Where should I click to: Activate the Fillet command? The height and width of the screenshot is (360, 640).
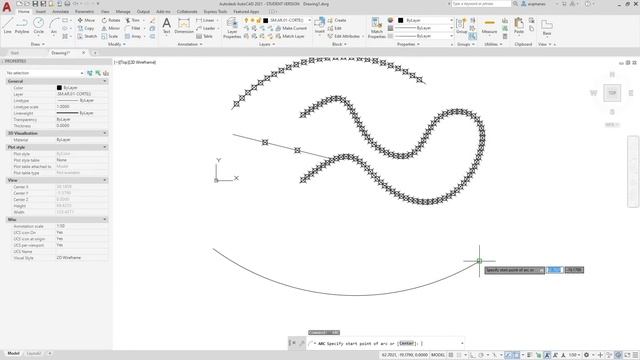point(133,28)
